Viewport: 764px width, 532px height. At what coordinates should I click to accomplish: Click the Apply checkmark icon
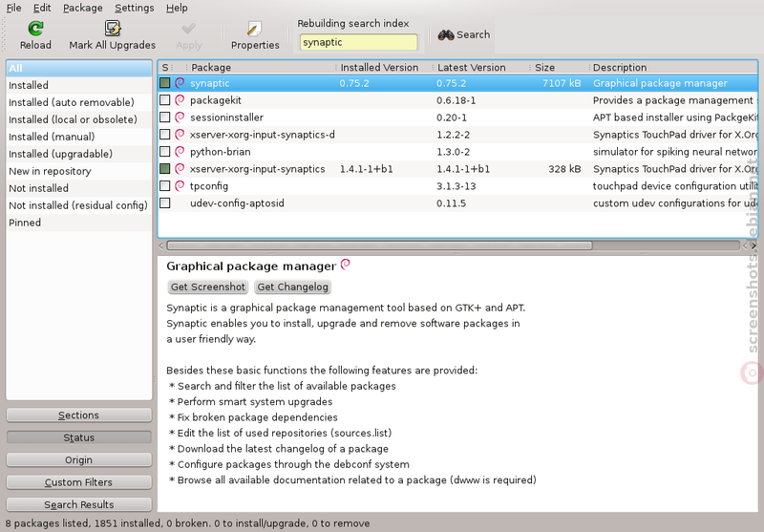pos(188,29)
